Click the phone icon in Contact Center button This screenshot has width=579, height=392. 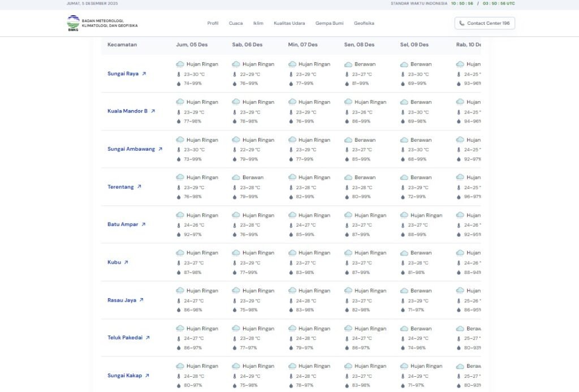(x=462, y=23)
